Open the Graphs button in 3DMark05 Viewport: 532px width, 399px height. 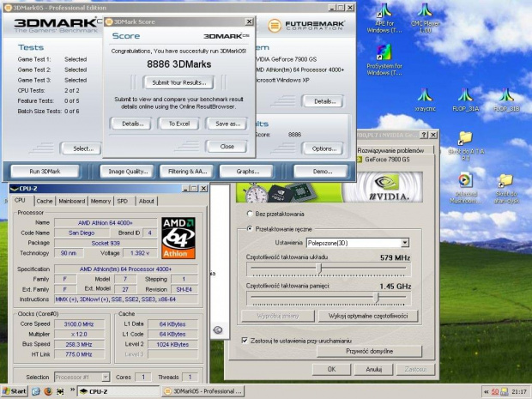(247, 172)
